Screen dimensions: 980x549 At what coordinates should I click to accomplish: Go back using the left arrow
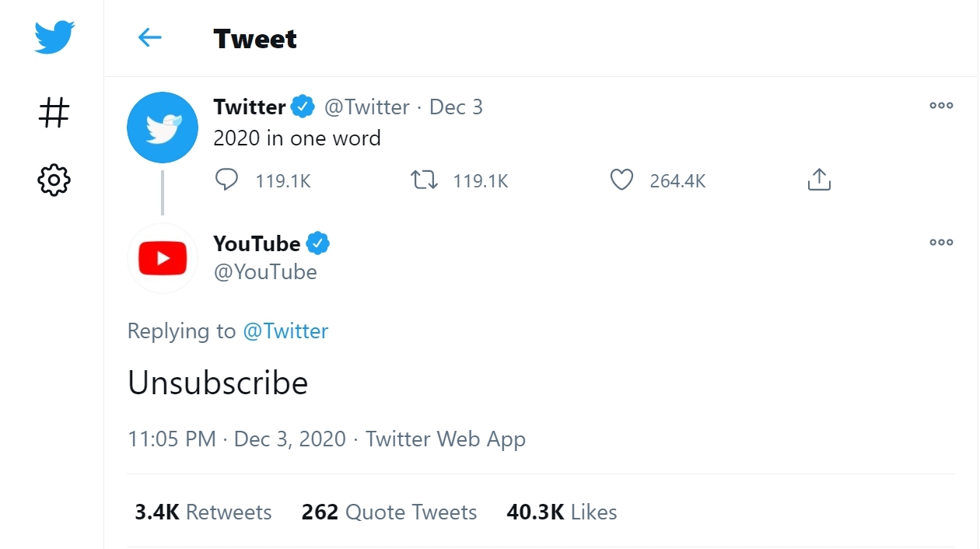[149, 37]
